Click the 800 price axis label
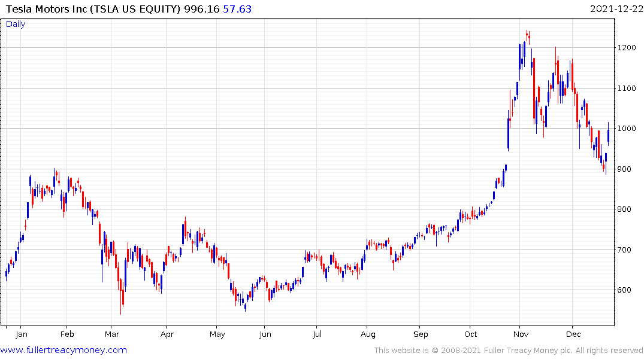The width and height of the screenshot is (644, 359). (x=624, y=209)
